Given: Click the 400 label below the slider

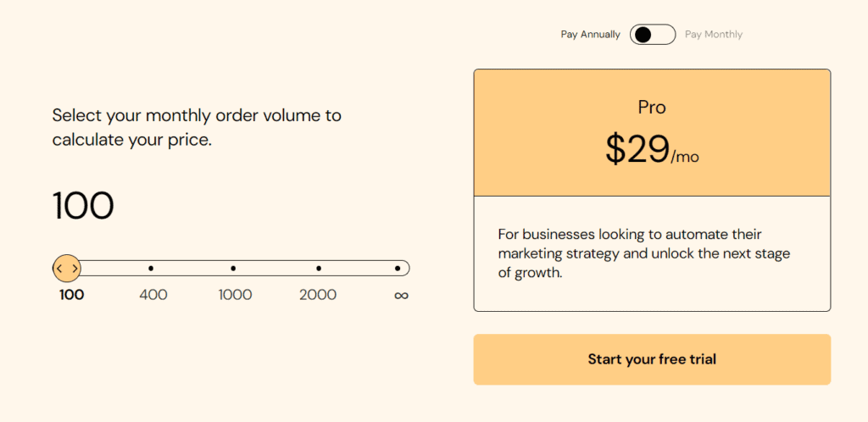Looking at the screenshot, I should [153, 295].
